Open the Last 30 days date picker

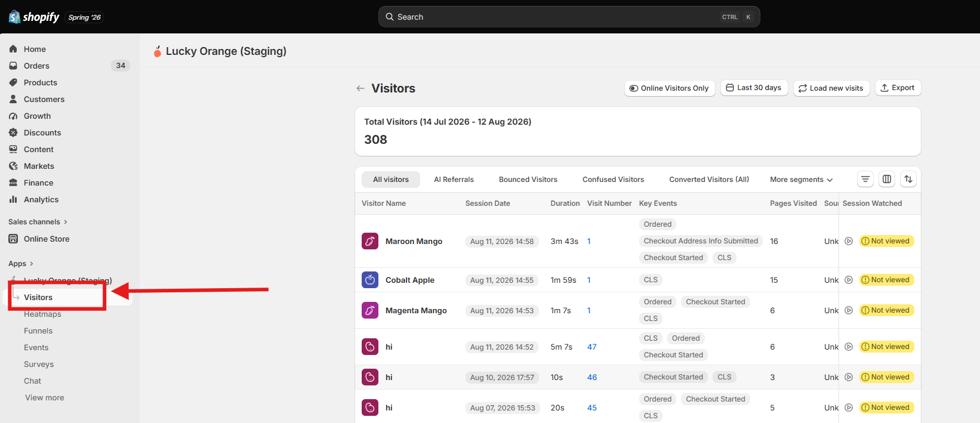pyautogui.click(x=754, y=88)
